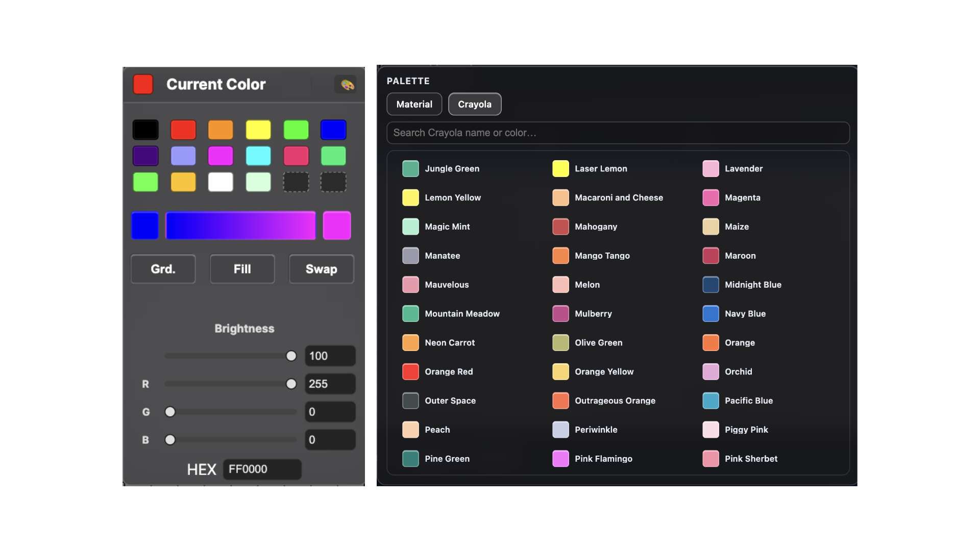
Task: Select the Mango Tango swatch
Action: 560,256
